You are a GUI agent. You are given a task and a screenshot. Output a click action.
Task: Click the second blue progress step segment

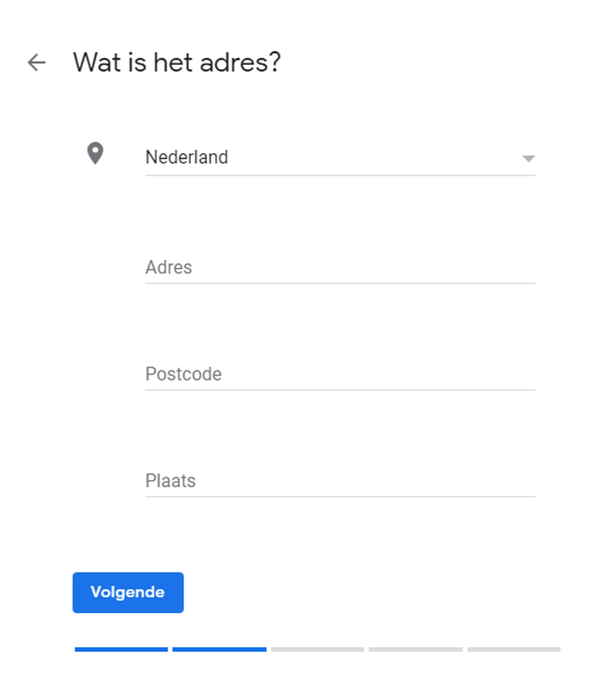(x=219, y=649)
